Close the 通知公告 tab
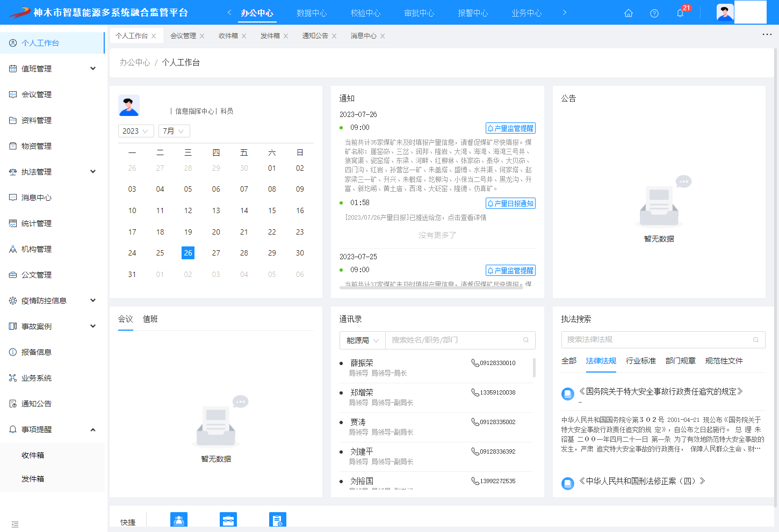This screenshot has height=532, width=779. point(334,36)
